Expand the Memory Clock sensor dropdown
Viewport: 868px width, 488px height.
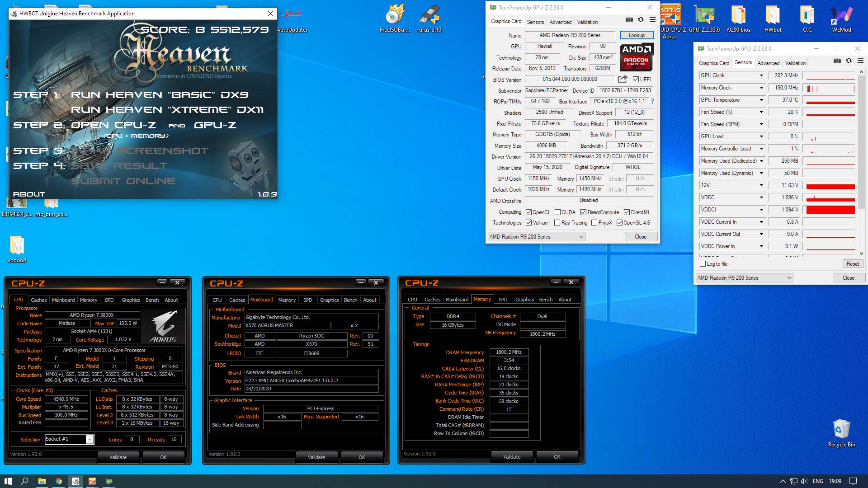tap(761, 88)
